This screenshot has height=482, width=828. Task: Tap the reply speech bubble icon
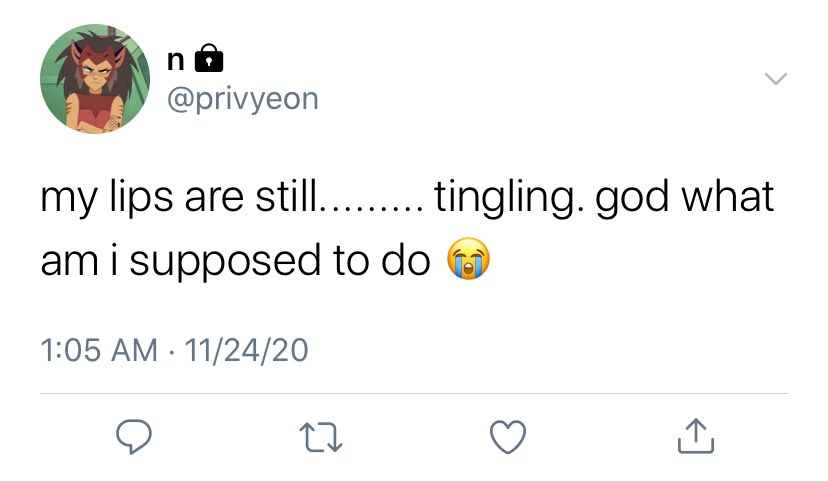pos(134,437)
